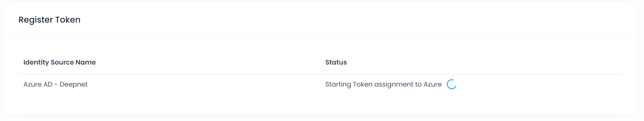Click the word Token in status message

(362, 84)
